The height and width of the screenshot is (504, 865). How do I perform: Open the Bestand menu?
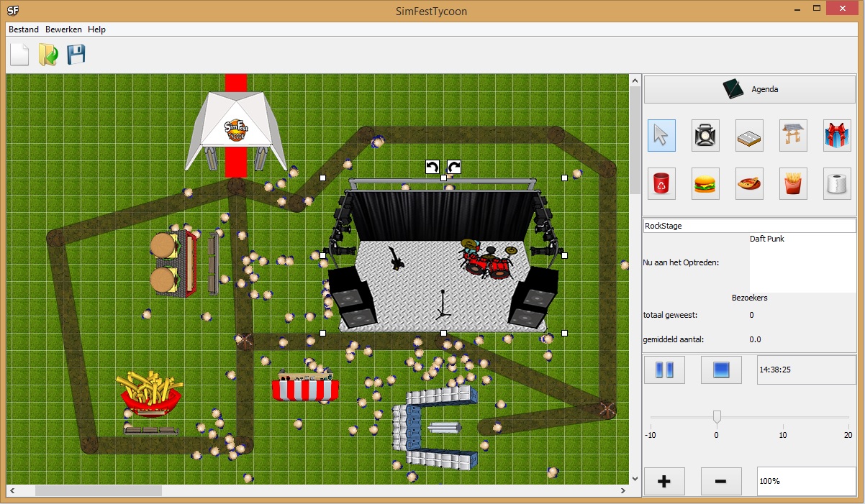pyautogui.click(x=24, y=29)
